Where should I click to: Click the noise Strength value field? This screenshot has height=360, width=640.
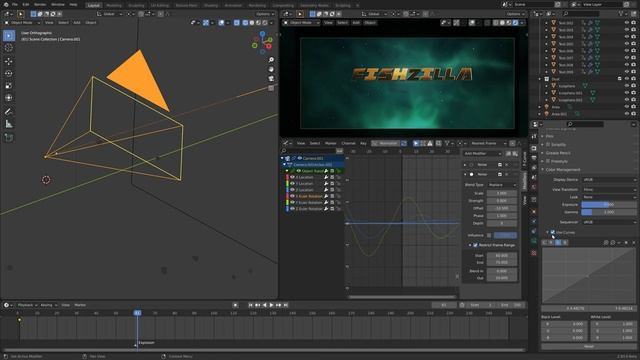(x=502, y=200)
